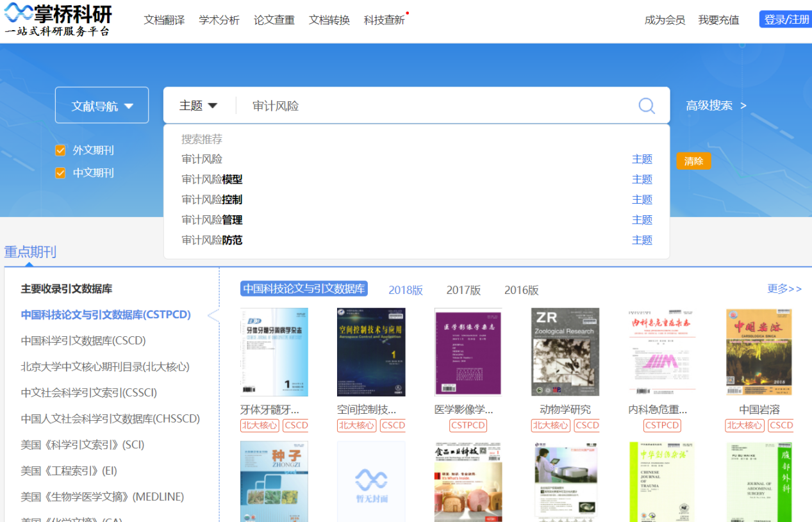Click the 掌桥科研 logo

click(x=58, y=20)
